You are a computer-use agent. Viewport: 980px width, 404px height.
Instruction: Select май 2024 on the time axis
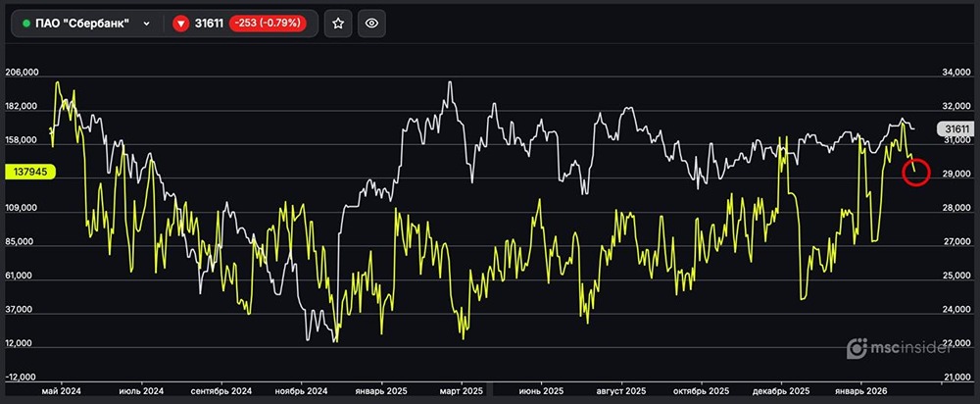click(61, 391)
